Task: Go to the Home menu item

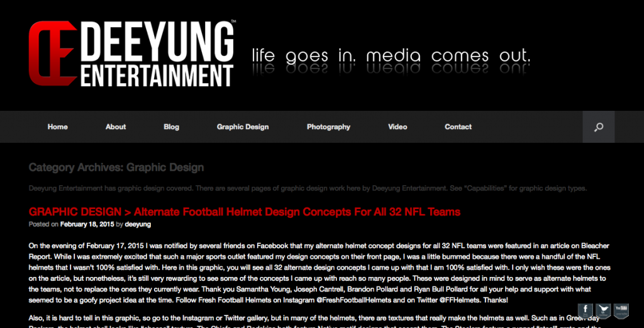Action: (x=57, y=127)
